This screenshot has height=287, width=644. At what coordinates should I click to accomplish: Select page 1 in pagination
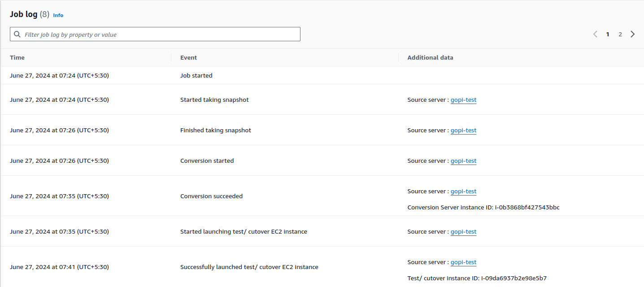pyautogui.click(x=608, y=34)
